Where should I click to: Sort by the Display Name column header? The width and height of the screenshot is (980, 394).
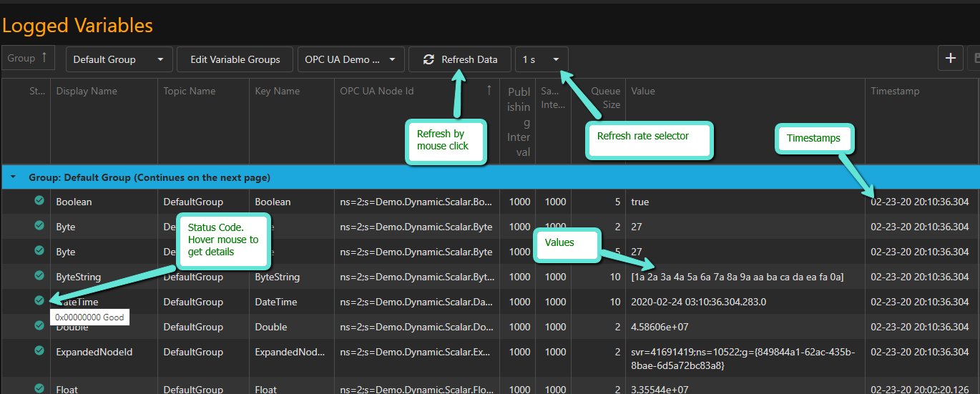pyautogui.click(x=87, y=91)
